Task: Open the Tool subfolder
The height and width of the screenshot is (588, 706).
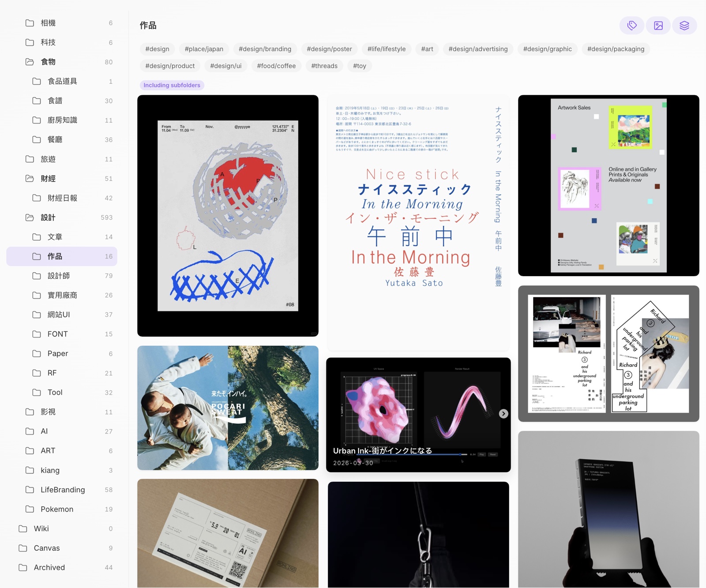Action: (x=62, y=392)
